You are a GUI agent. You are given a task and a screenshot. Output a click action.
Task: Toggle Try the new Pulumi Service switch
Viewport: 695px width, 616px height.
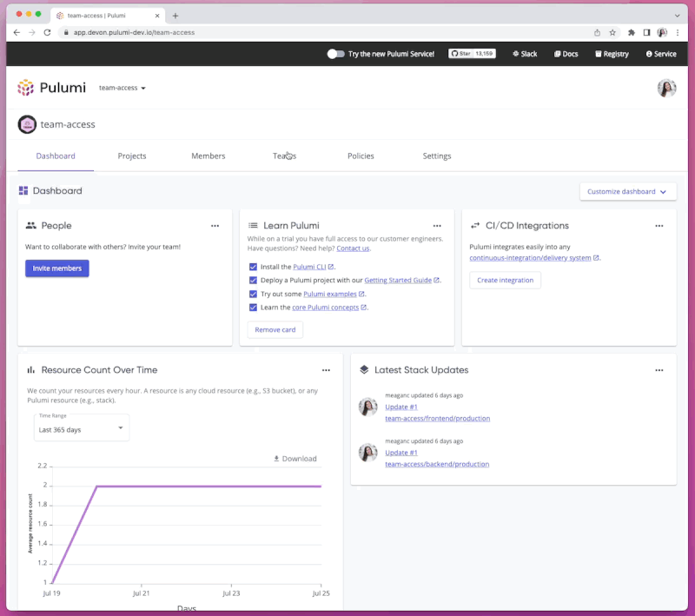coord(335,54)
